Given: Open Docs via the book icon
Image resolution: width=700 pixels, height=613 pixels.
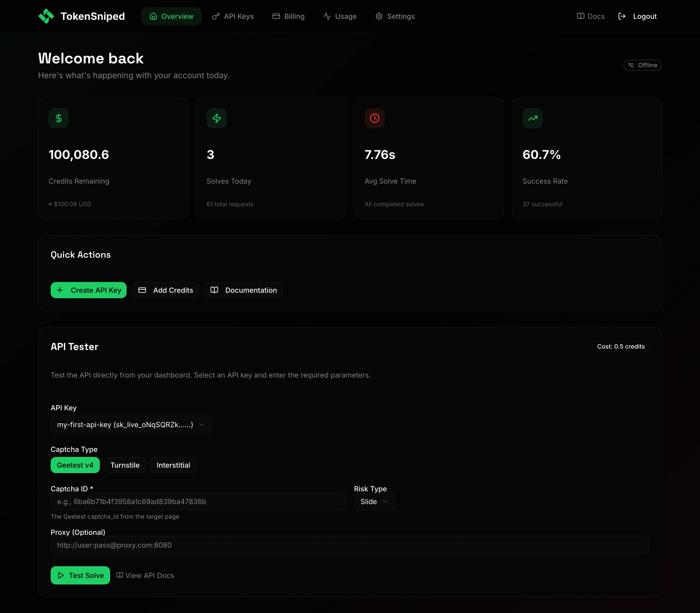Looking at the screenshot, I should (580, 16).
